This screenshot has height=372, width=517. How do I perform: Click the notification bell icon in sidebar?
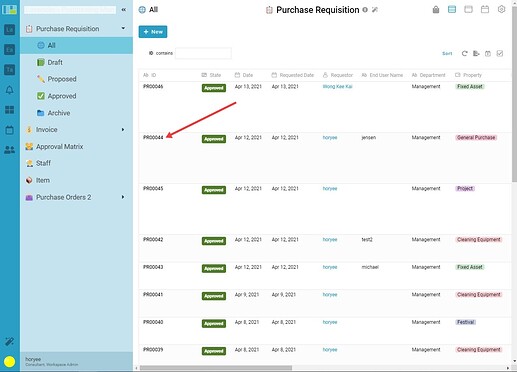tap(9, 90)
